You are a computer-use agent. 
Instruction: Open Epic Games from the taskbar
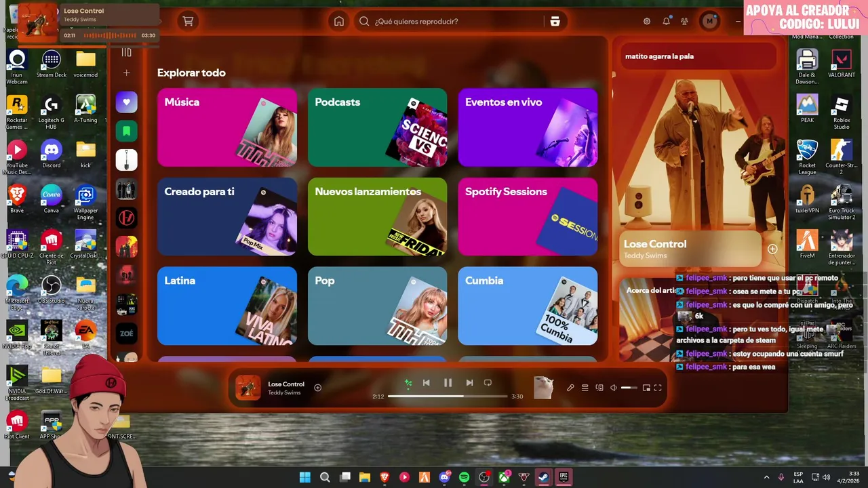coord(564,477)
